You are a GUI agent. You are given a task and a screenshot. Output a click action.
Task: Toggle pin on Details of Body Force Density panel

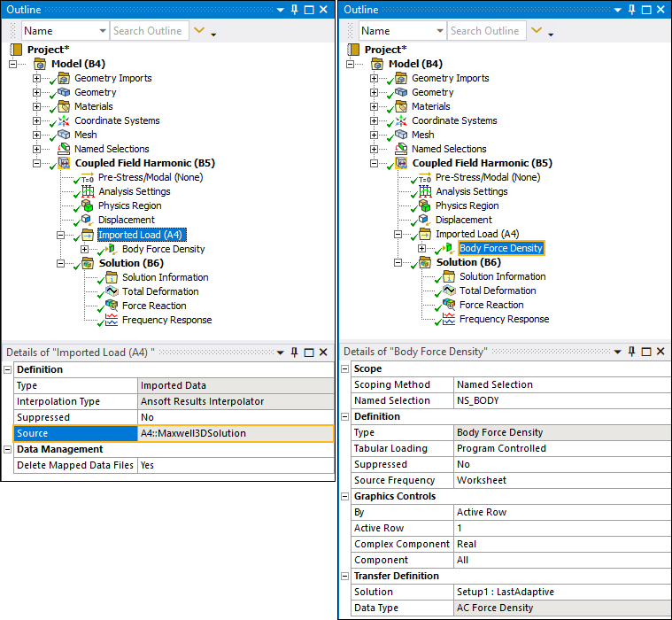pos(631,352)
